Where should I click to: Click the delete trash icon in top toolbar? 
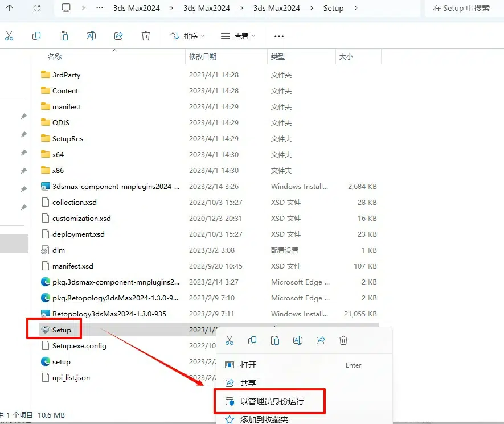coord(146,36)
